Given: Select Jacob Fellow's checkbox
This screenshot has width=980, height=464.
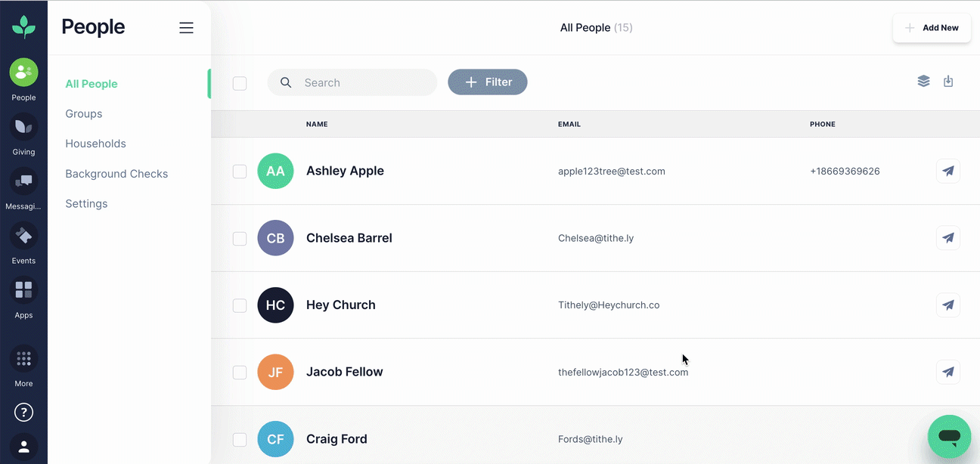Looking at the screenshot, I should tap(240, 372).
